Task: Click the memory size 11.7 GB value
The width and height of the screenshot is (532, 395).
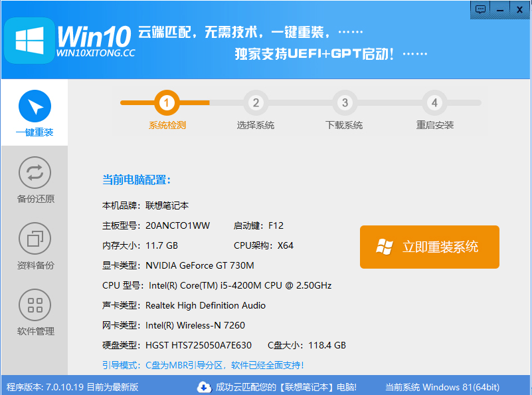Action: point(161,245)
